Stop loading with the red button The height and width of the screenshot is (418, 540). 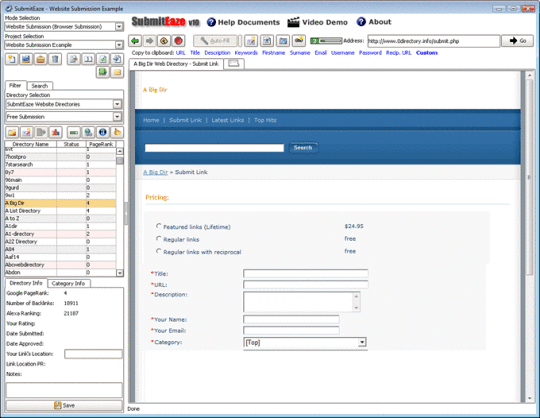(178, 41)
